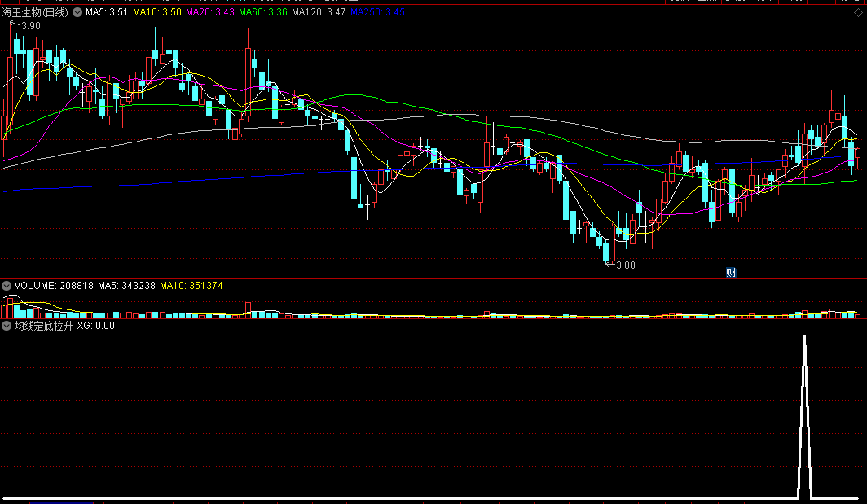Screen dimensions: 867x504
Task: Click the VOLUME: 208818 label
Action: click(54, 286)
